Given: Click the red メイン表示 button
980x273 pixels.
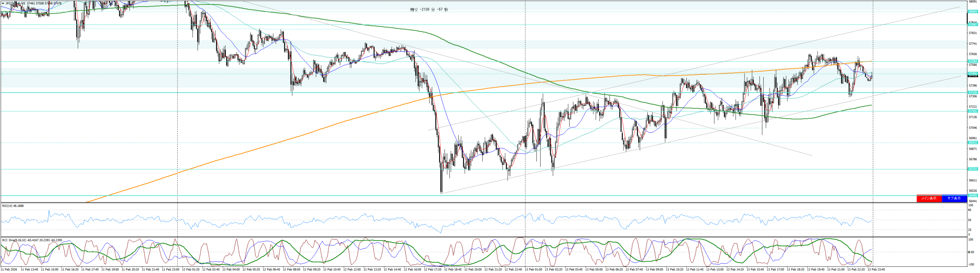Looking at the screenshot, I should point(929,198).
